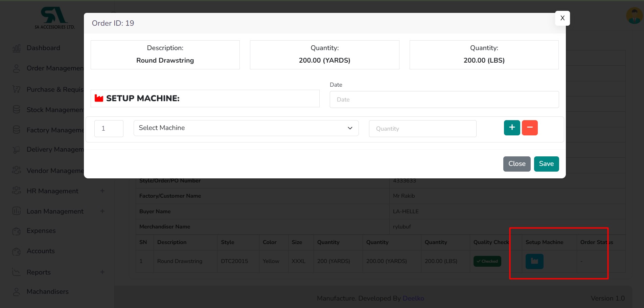Open the Select Machine dropdown
The height and width of the screenshot is (308, 644).
246,128
